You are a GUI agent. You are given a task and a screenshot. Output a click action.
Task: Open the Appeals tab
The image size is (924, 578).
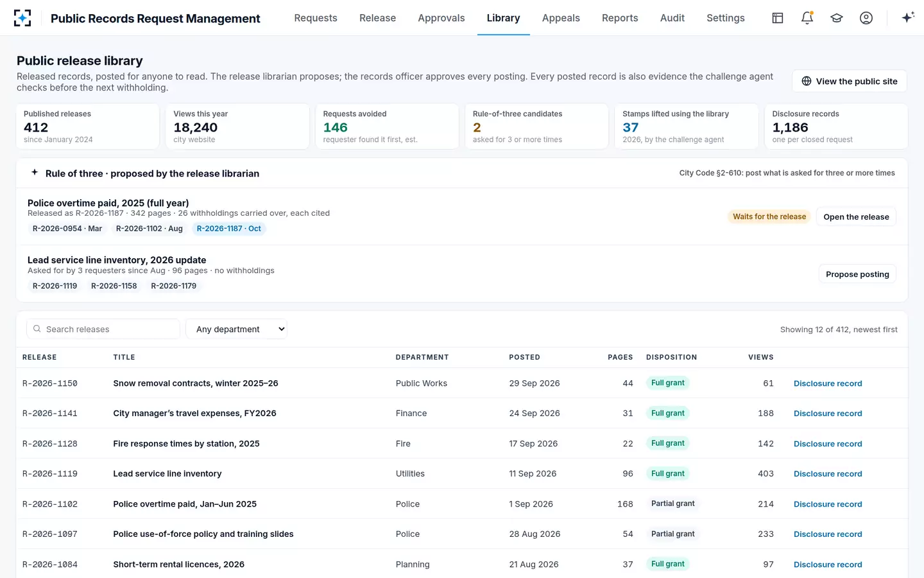561,18
